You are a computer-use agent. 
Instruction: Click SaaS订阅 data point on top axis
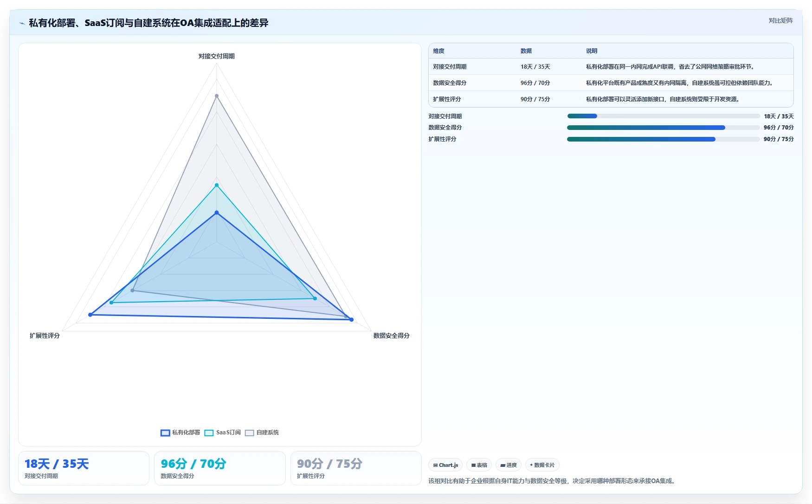(217, 185)
